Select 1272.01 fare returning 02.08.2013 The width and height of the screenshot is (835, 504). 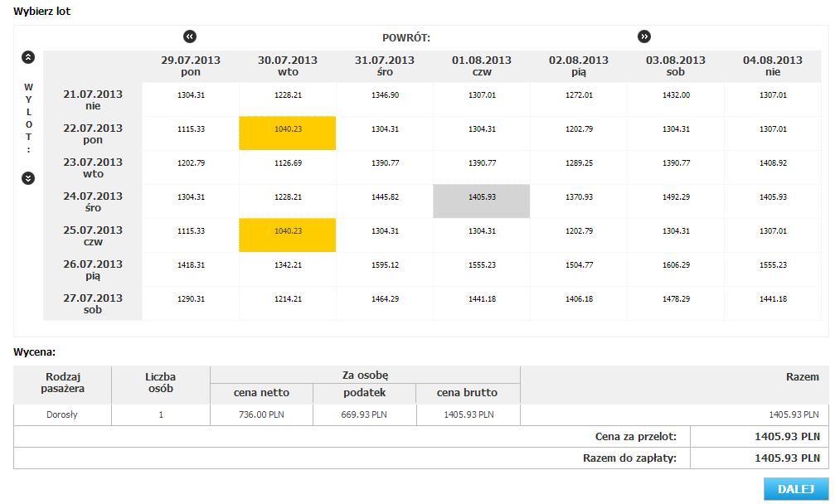(579, 99)
